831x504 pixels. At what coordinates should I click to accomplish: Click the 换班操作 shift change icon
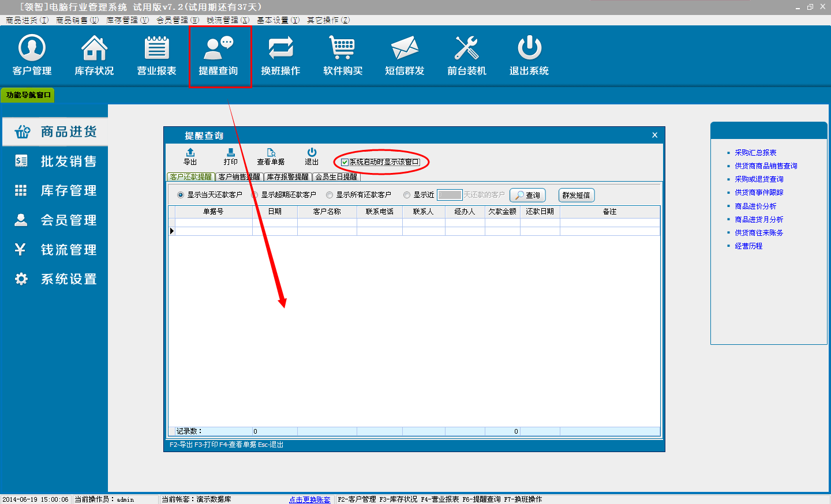tap(280, 55)
